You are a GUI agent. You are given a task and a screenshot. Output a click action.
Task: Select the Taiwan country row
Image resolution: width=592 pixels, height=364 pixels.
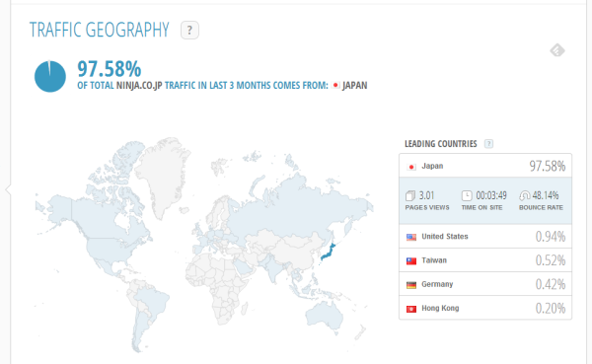(485, 260)
